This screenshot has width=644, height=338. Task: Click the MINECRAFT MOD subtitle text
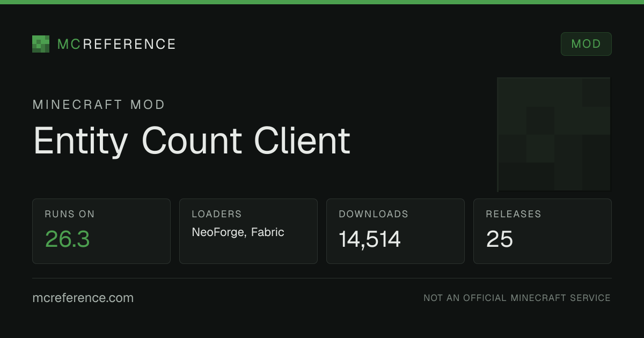point(99,105)
